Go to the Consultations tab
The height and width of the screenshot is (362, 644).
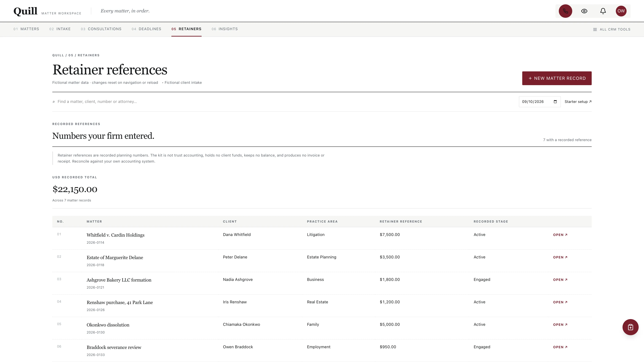tap(101, 29)
